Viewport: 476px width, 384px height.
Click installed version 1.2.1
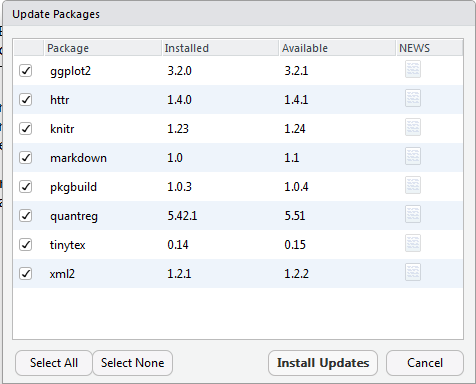[179, 274]
